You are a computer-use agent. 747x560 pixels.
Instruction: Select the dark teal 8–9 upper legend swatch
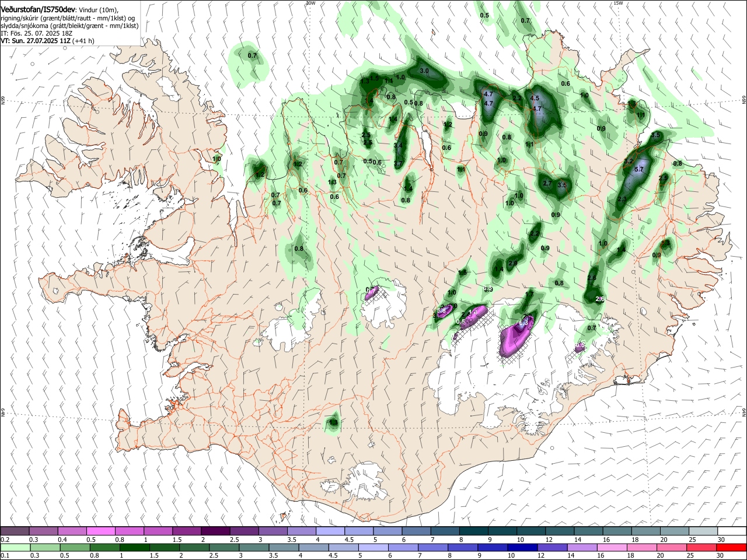click(x=473, y=531)
